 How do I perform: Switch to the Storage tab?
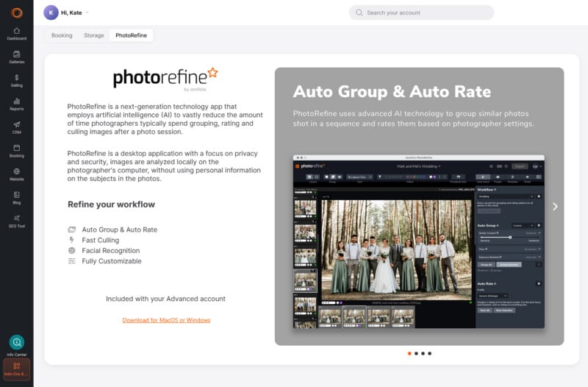tap(94, 35)
